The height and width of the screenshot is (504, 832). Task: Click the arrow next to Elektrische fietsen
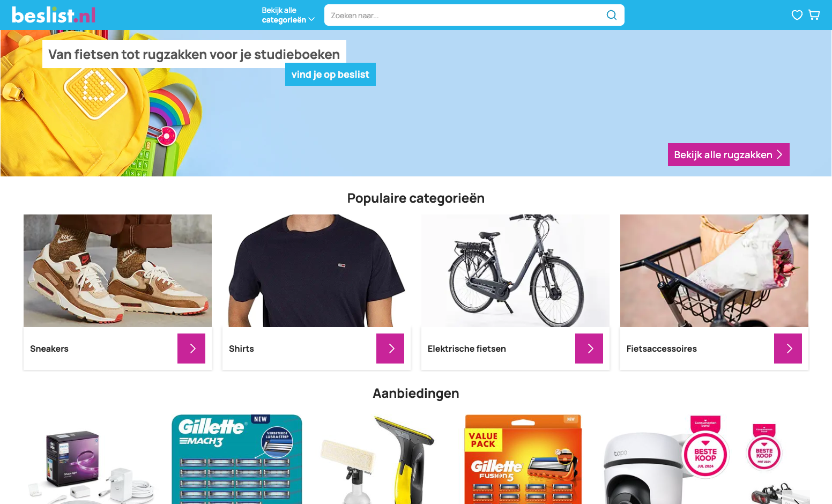pos(589,349)
